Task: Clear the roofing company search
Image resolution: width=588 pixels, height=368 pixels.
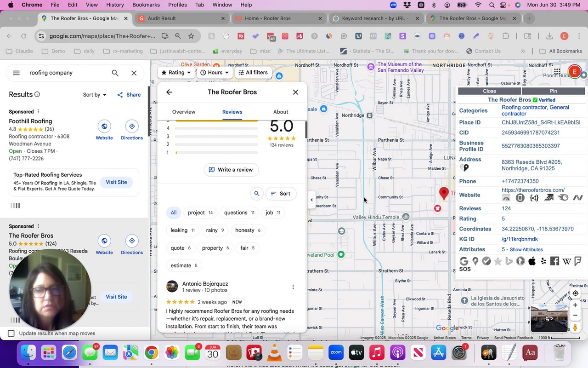Action: 134,73
